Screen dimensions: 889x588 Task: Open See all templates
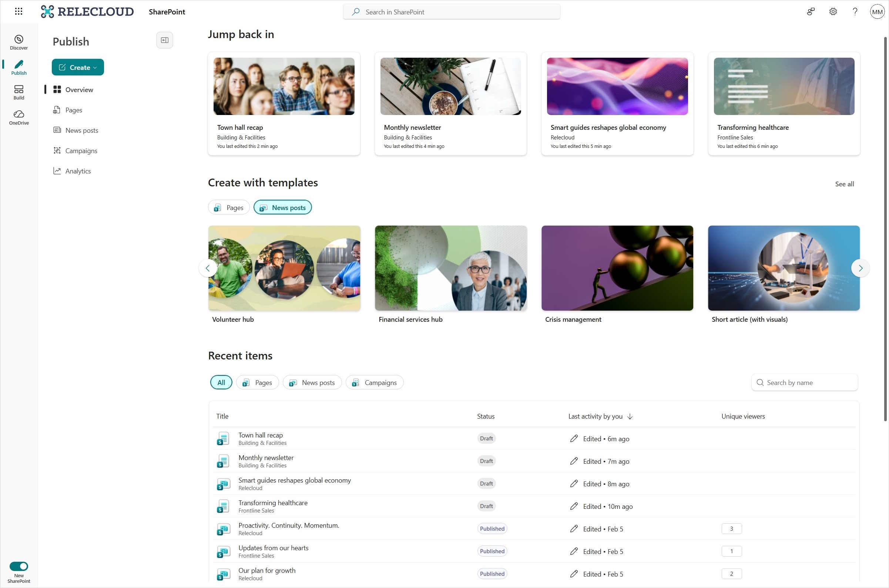[x=844, y=184]
